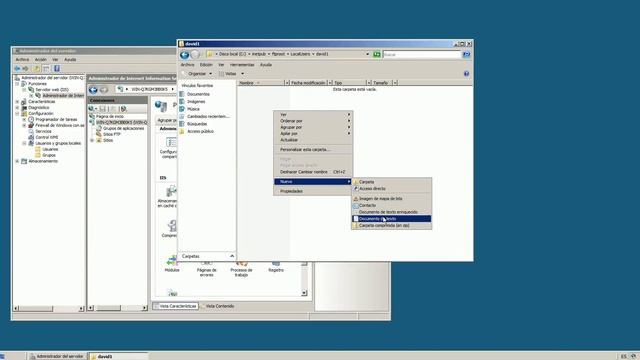Expand the Carpetas pane chevron
Image resolution: width=640 pixels, height=360 pixels.
(232, 256)
